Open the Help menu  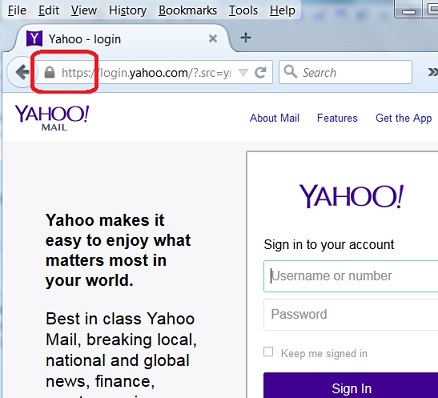282,10
